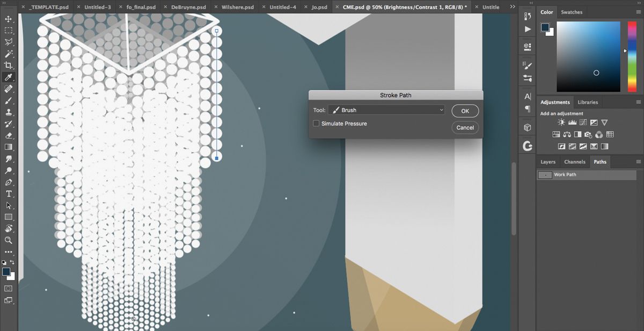Select the Zoom tool
The image size is (644, 331).
(x=8, y=241)
